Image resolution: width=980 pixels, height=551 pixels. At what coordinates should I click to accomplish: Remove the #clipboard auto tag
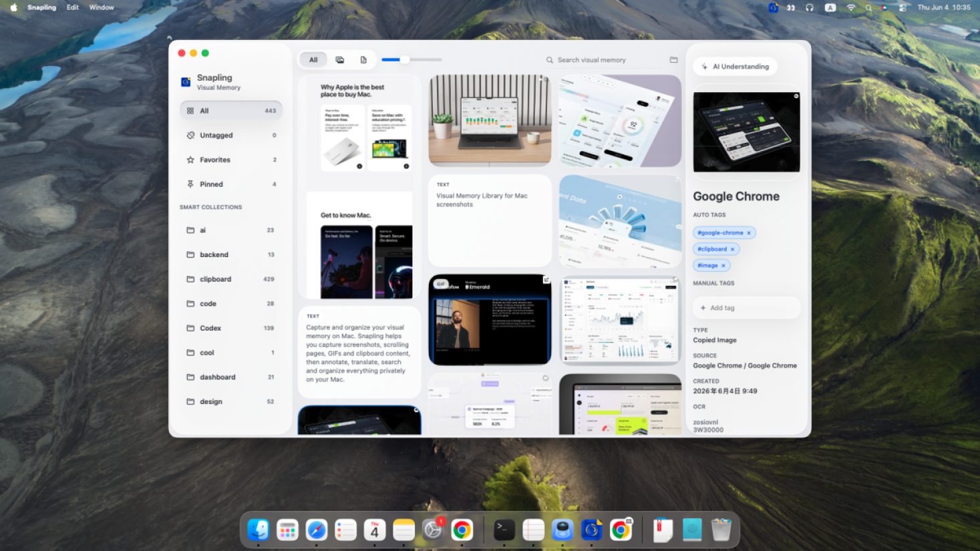click(x=733, y=249)
